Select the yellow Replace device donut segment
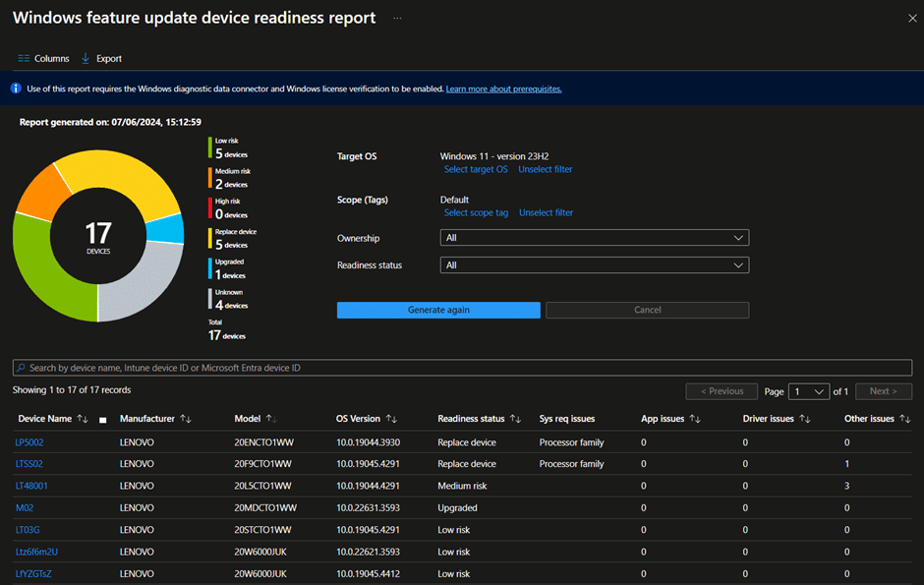Viewport: 924px width, 585px height. 124,173
